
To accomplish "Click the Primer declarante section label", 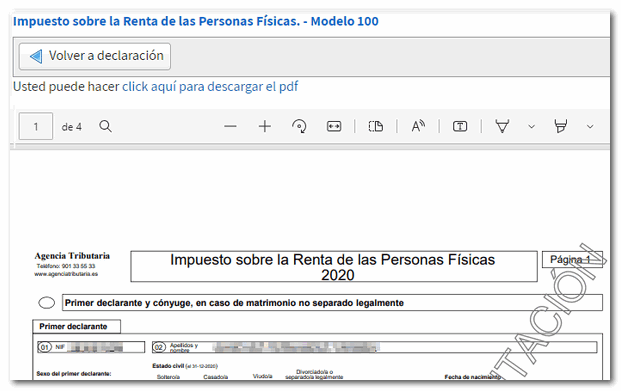I will pos(76,326).
